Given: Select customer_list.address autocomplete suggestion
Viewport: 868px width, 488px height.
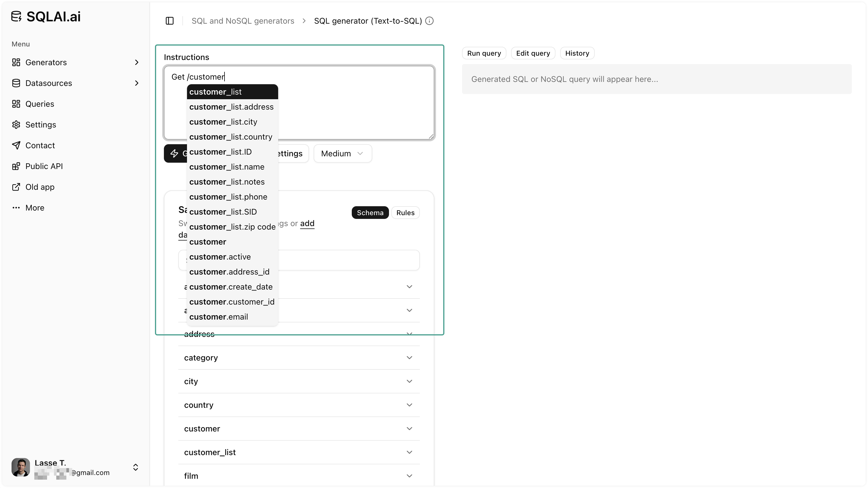Looking at the screenshot, I should (x=231, y=107).
